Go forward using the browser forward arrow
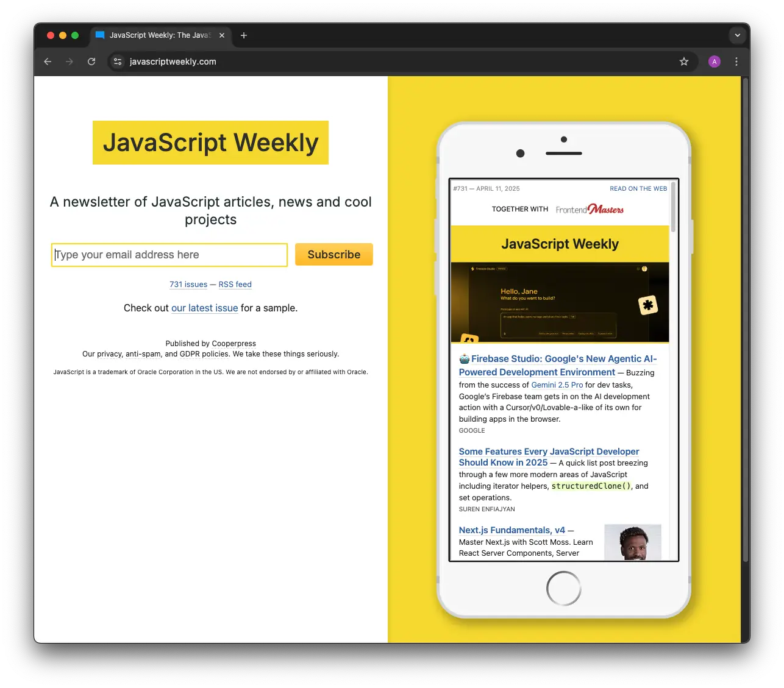Screen dimensions: 784x688 click(69, 62)
